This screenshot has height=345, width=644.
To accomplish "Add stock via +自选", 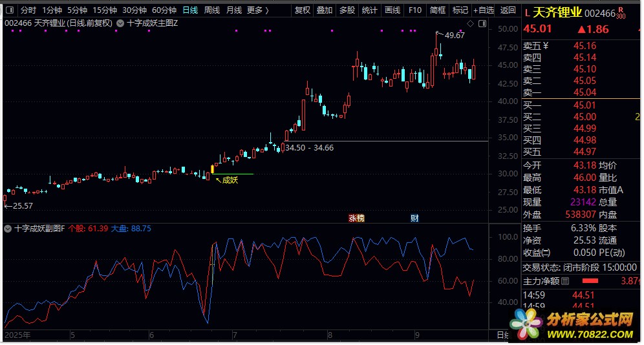I will [484, 10].
